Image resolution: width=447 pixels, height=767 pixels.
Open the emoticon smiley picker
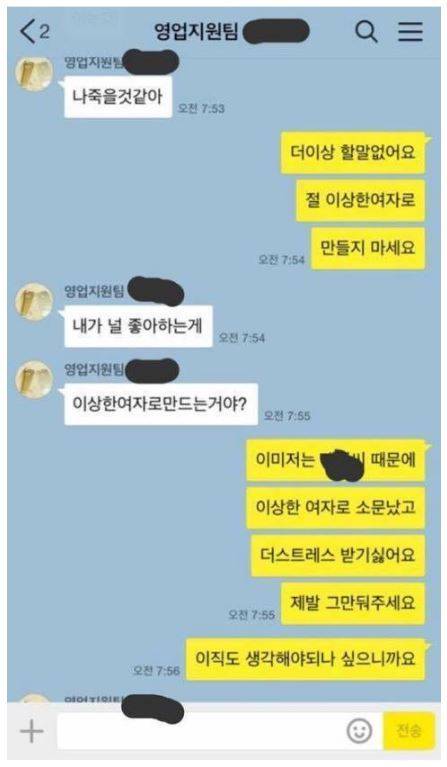click(359, 731)
